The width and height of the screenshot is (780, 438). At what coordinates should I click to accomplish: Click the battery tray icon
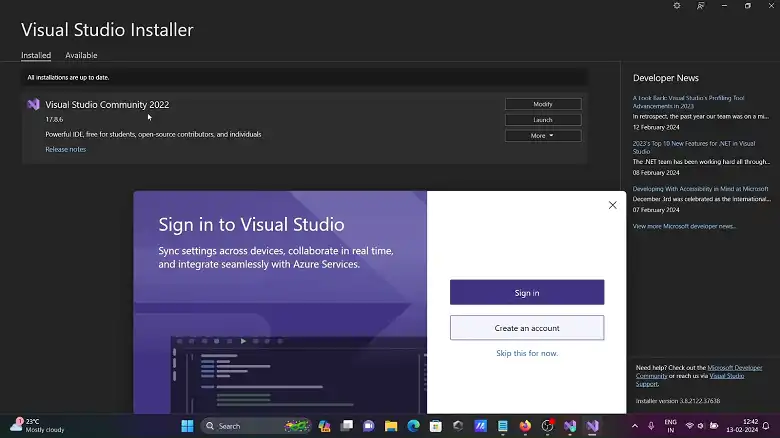coord(714,426)
